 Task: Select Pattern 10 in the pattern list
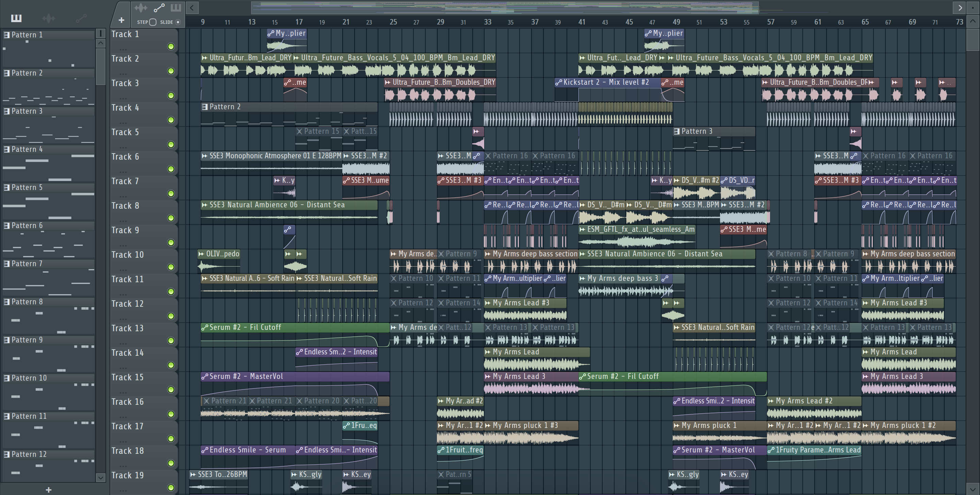[x=49, y=378]
